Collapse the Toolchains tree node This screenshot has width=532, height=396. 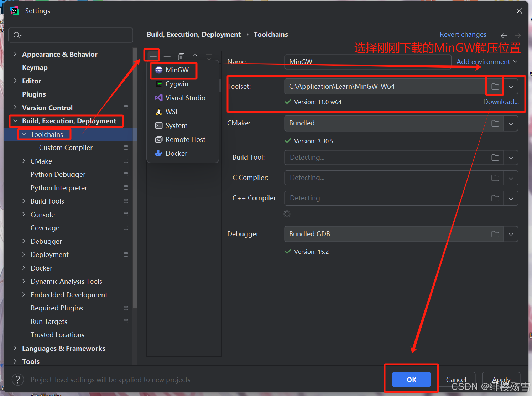24,134
